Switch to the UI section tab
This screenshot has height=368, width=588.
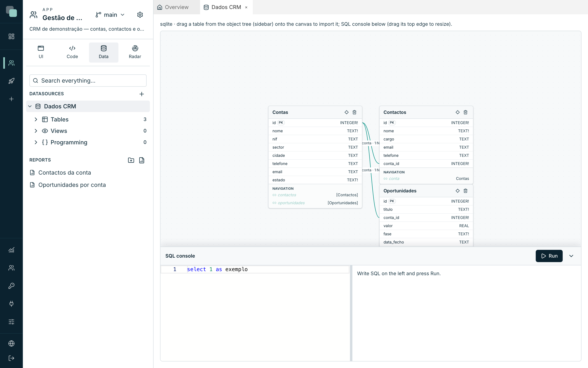point(41,52)
